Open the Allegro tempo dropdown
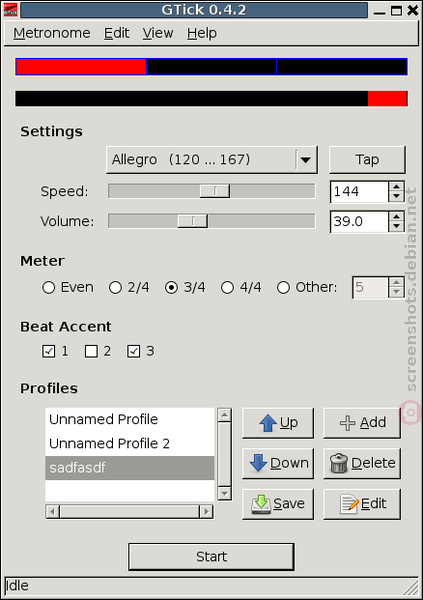Screen dimensions: 423x600 pos(212,160)
